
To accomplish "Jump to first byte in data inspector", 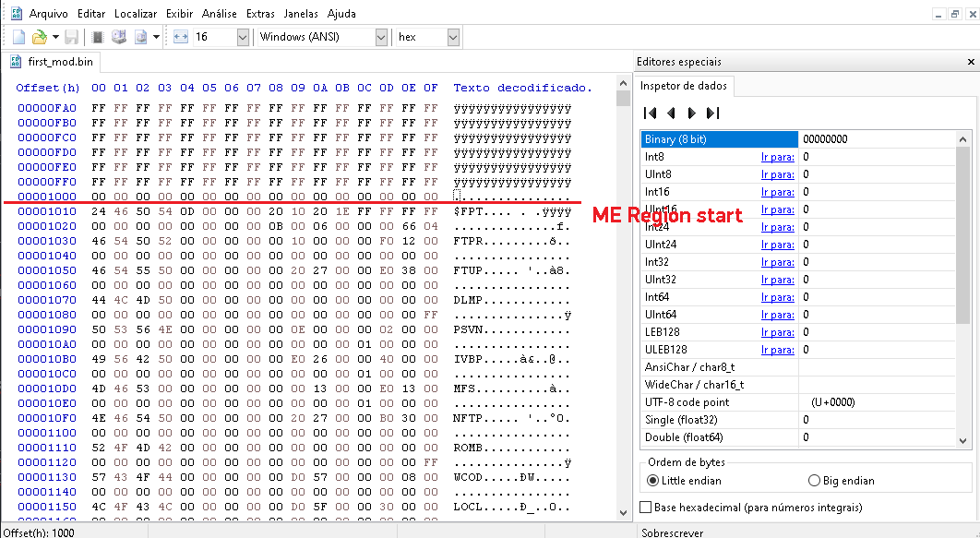I will pos(650,113).
